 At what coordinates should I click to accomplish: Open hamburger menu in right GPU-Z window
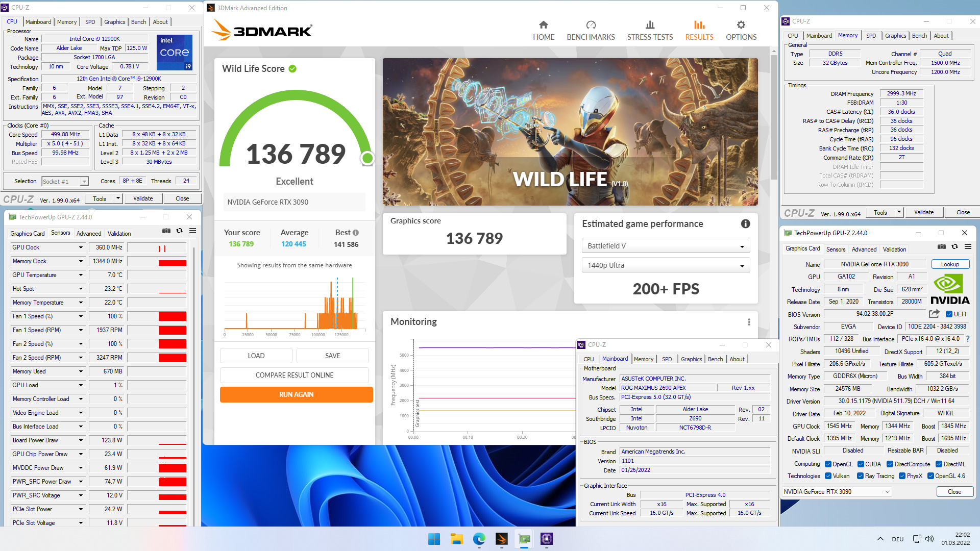[968, 247]
